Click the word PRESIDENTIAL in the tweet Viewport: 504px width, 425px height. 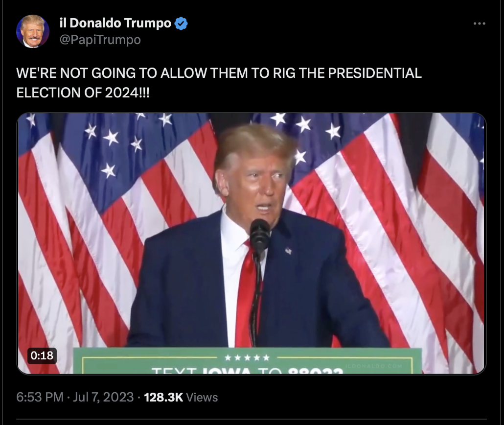(x=375, y=73)
